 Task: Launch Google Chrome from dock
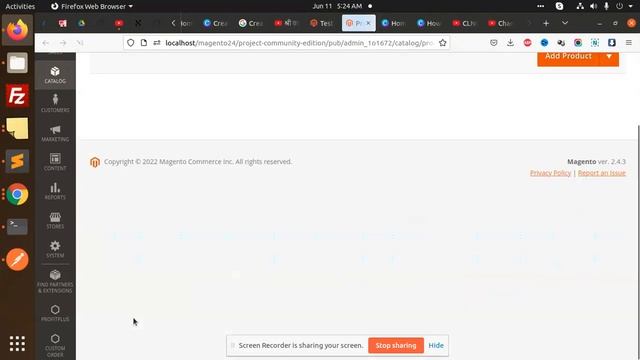point(17,194)
